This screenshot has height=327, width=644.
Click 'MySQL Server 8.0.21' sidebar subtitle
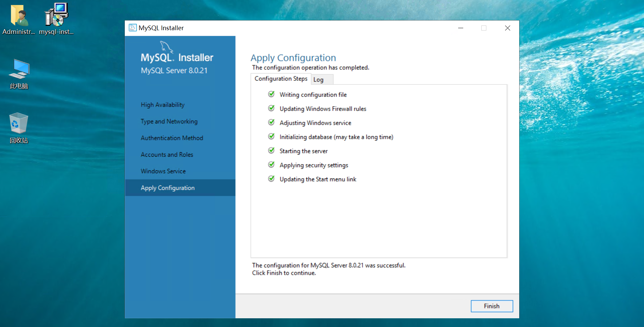174,70
